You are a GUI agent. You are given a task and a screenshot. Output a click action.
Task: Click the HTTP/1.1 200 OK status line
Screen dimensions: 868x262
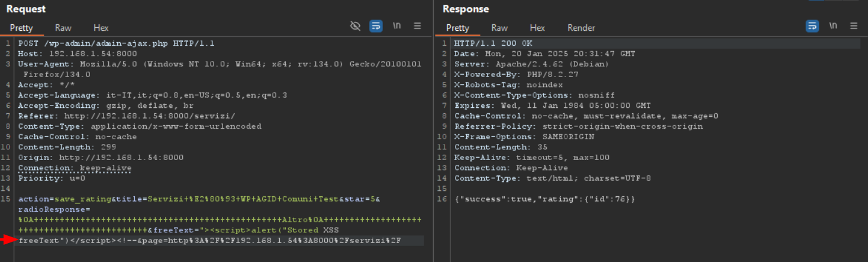point(493,43)
